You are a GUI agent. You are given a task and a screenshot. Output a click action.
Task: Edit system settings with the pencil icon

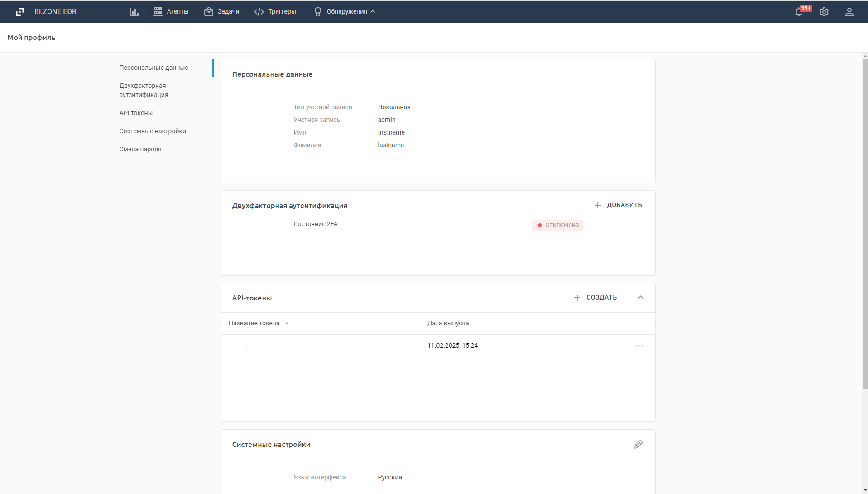638,444
